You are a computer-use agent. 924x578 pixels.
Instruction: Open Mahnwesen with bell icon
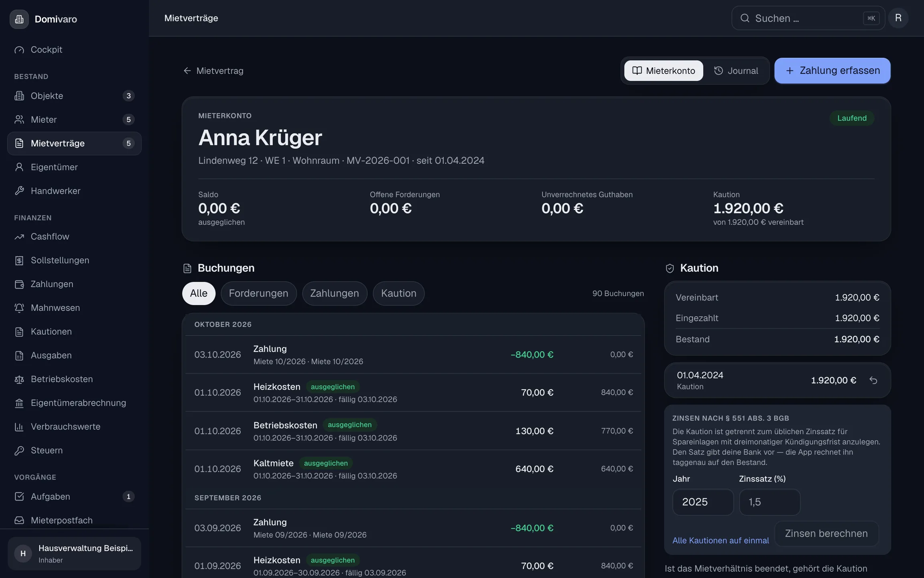(74, 307)
